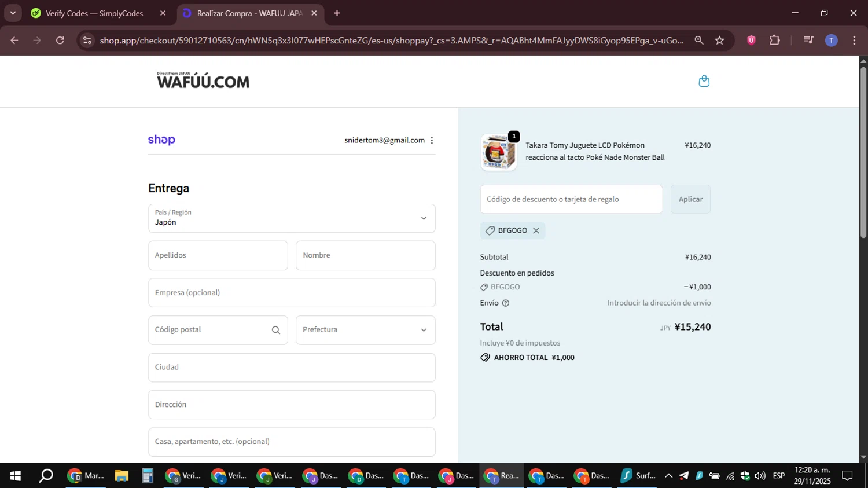Screen dimensions: 868x488
Task: Click Incluye ¥0 de impuestos text
Action: [520, 343]
